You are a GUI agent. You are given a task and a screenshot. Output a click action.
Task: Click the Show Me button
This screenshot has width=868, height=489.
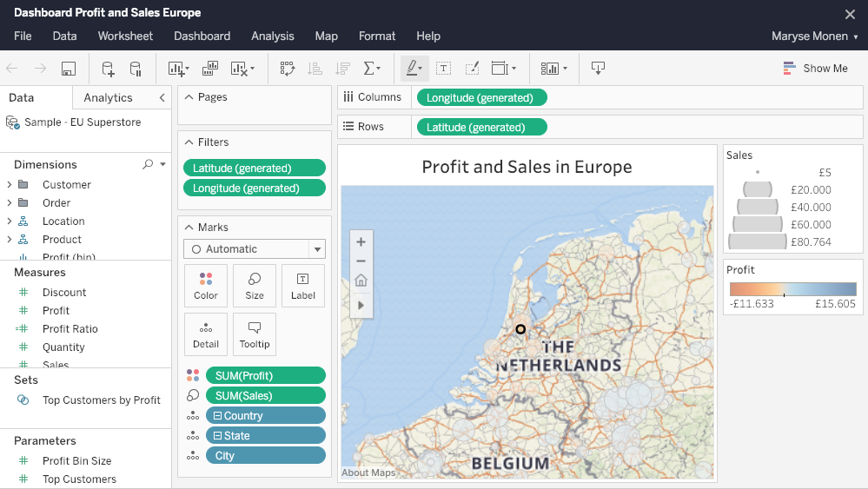(x=815, y=69)
